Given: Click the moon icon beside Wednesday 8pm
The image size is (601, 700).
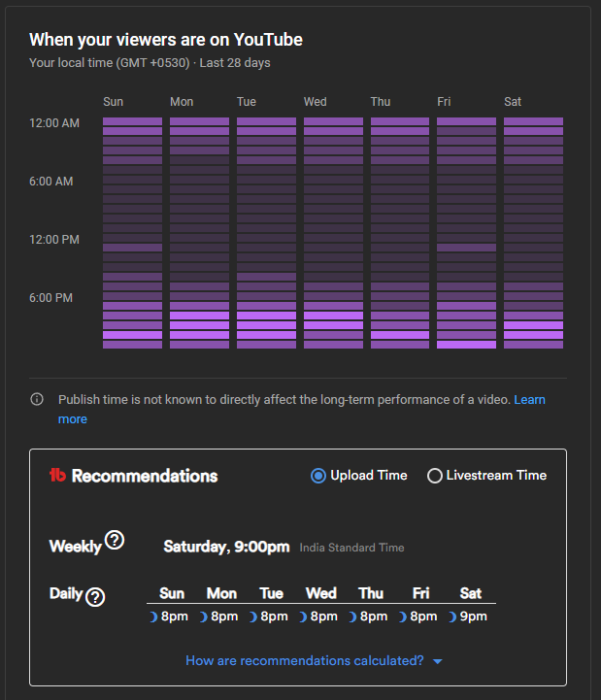Looking at the screenshot, I should click(x=303, y=617).
